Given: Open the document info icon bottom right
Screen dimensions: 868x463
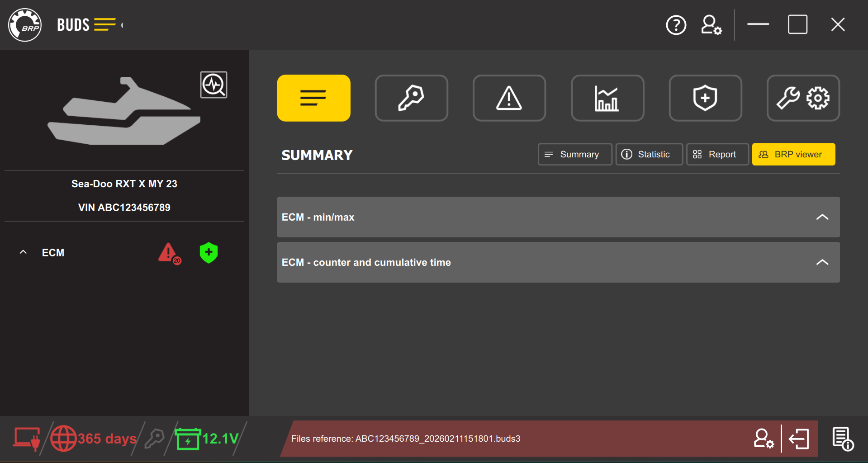Looking at the screenshot, I should pos(842,439).
